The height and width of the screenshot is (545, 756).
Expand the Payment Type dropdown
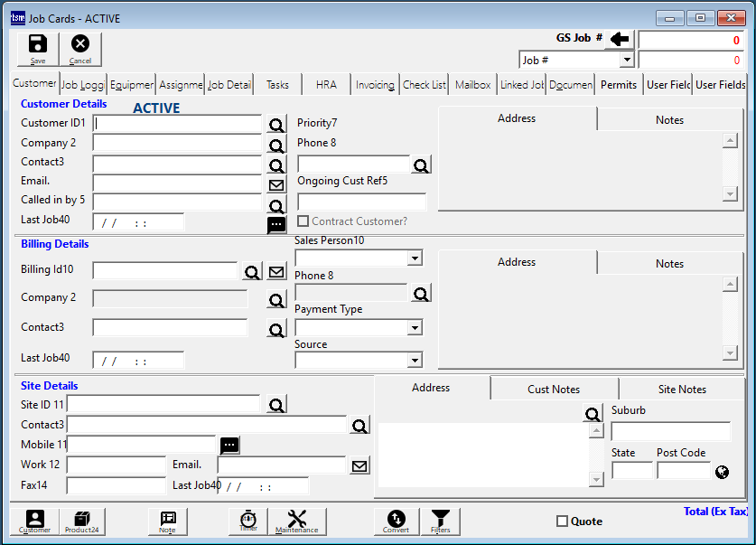(x=414, y=327)
